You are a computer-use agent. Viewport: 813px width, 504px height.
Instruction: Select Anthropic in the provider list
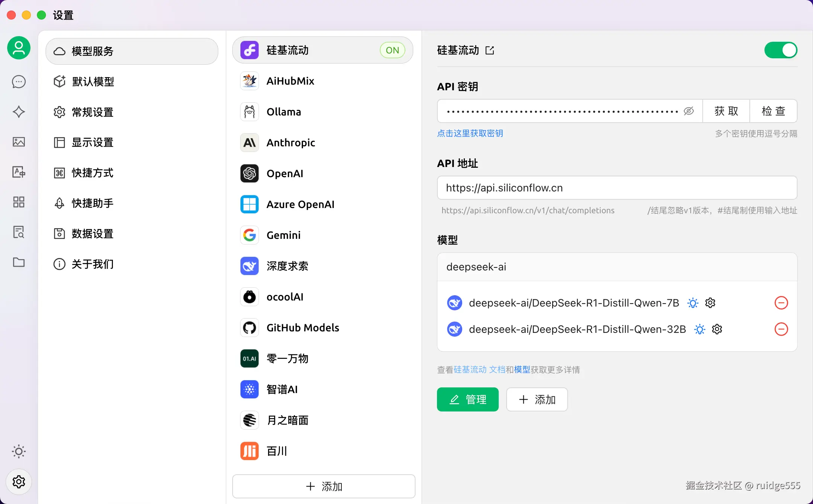[291, 143]
